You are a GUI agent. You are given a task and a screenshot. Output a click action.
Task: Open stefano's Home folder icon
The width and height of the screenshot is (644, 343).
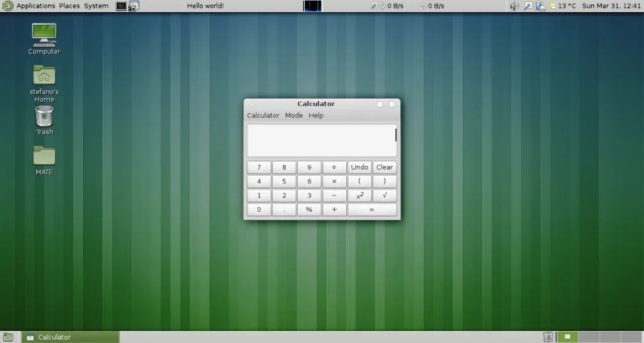[44, 76]
